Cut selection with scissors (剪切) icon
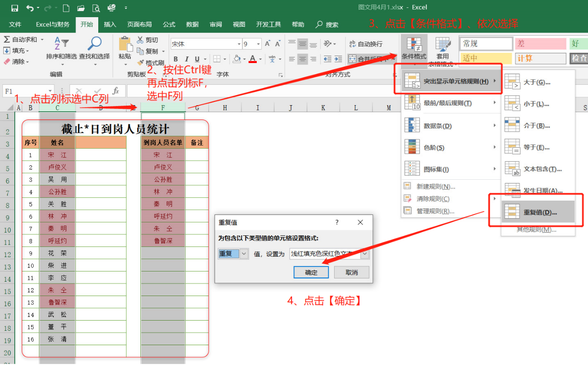Image resolution: width=588 pixels, height=366 pixels. [x=140, y=40]
